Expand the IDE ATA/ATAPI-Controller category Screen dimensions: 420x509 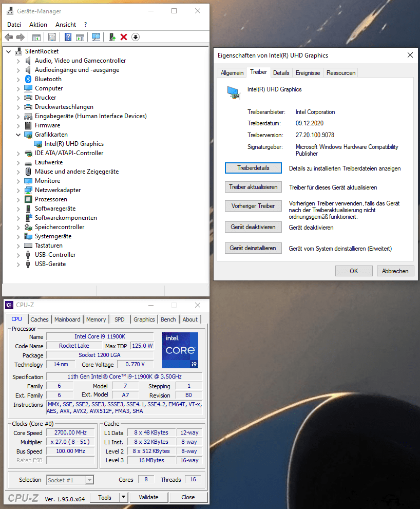pos(18,153)
